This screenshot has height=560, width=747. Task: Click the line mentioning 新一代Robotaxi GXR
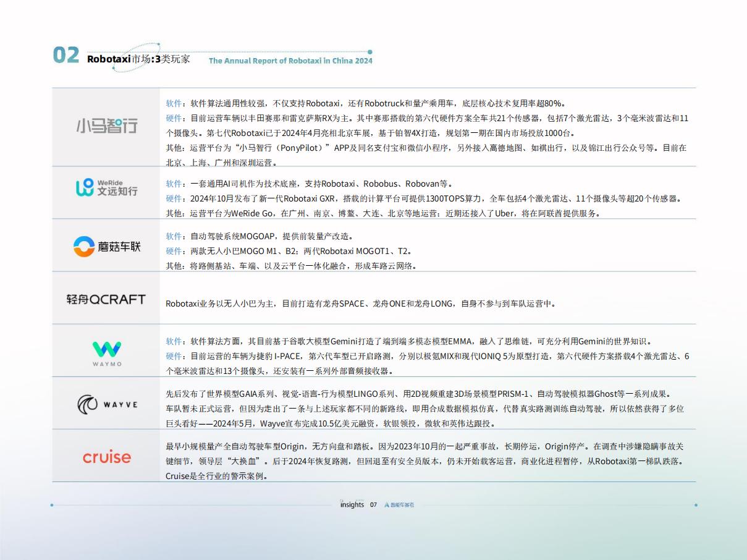tap(424, 198)
